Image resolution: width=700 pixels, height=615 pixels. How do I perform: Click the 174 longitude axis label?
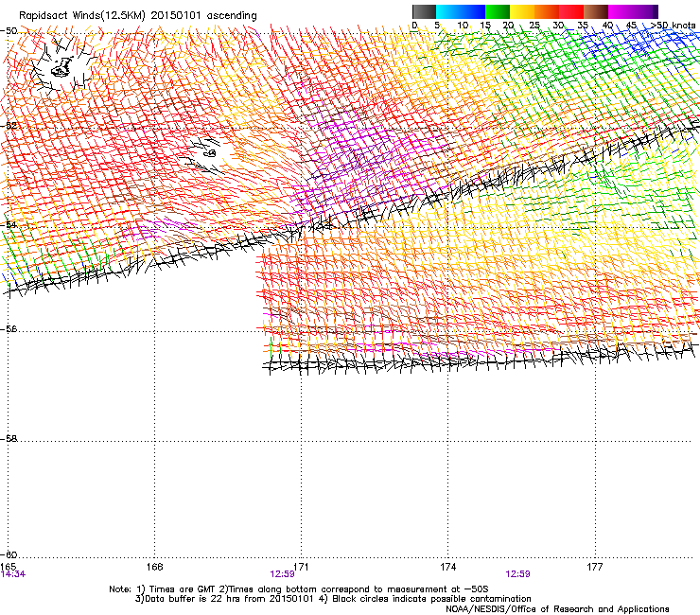pos(447,567)
